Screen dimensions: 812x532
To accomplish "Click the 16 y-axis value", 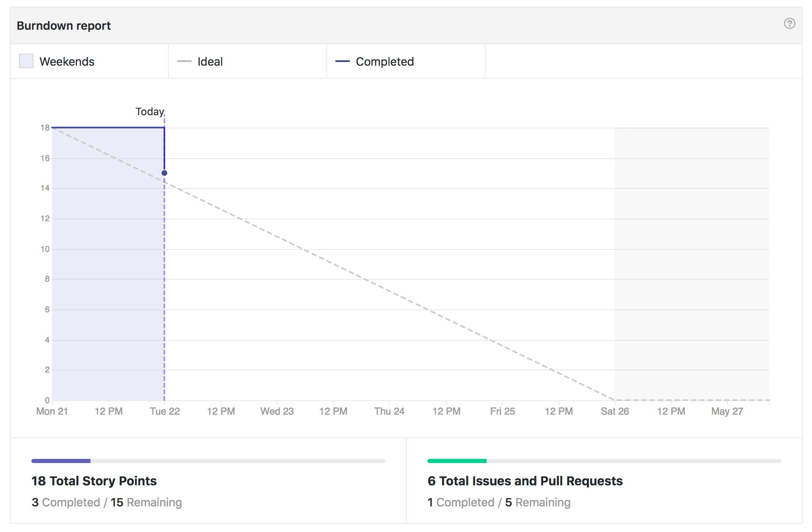I will point(45,158).
